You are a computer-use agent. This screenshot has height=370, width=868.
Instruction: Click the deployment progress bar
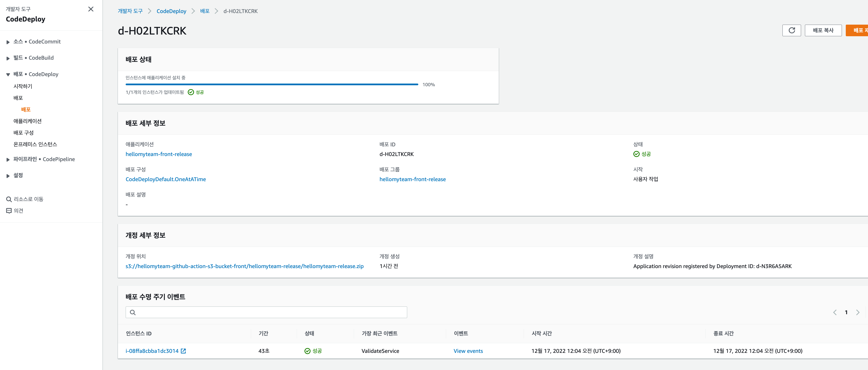[272, 85]
